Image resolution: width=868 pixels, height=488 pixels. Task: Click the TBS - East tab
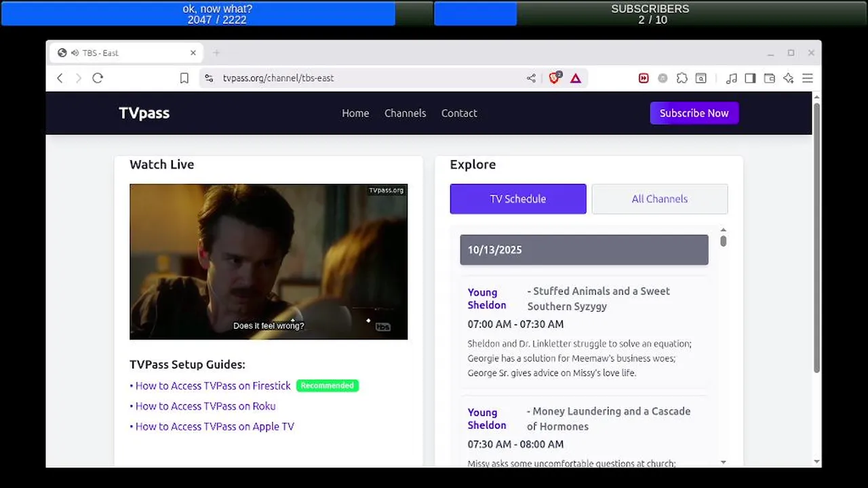click(x=127, y=53)
